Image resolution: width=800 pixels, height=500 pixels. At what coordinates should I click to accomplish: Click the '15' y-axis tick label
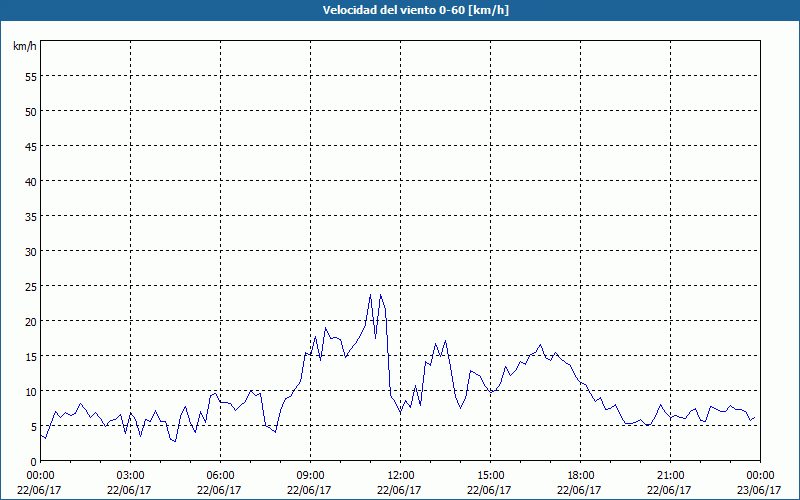(31, 357)
